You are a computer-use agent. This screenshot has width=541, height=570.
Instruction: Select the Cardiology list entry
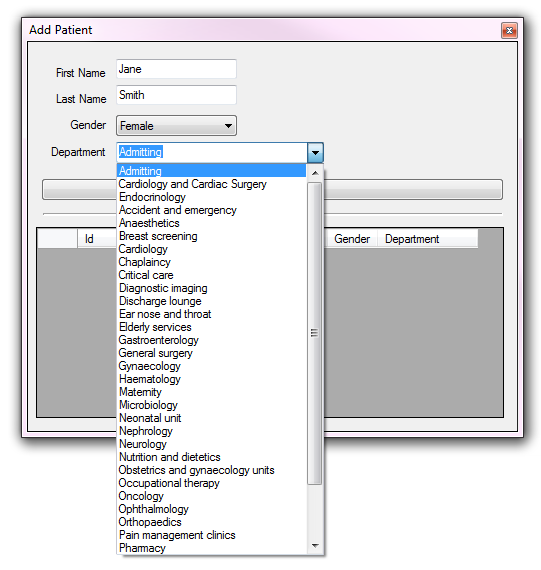coord(211,249)
